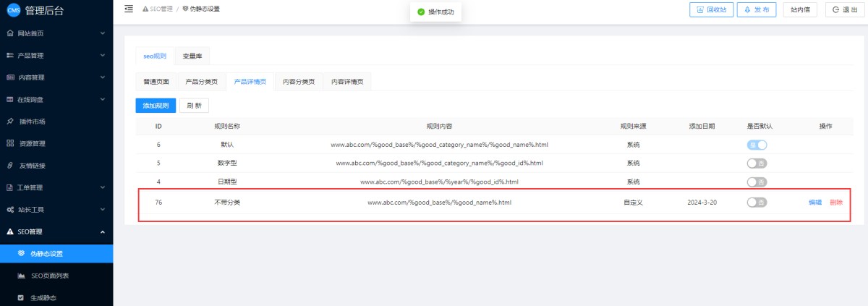Select the 产品详情页 tab

tap(250, 82)
